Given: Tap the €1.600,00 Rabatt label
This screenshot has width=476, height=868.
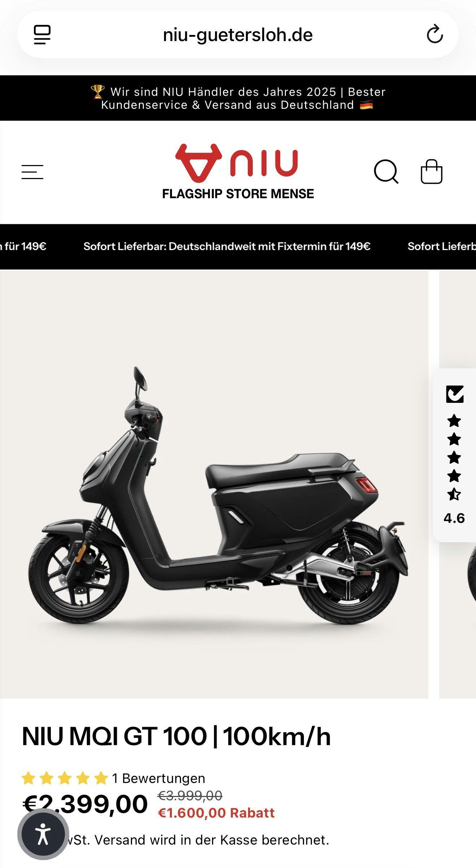Looking at the screenshot, I should click(216, 813).
